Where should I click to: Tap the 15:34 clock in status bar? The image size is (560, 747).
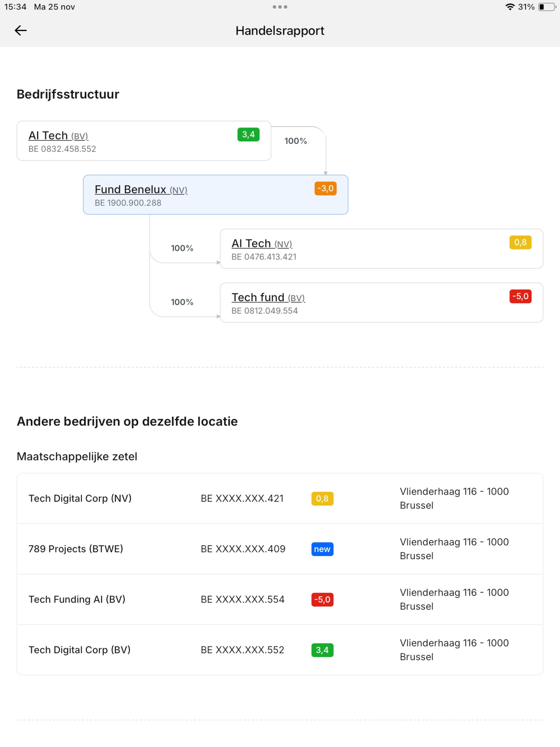(x=15, y=7)
